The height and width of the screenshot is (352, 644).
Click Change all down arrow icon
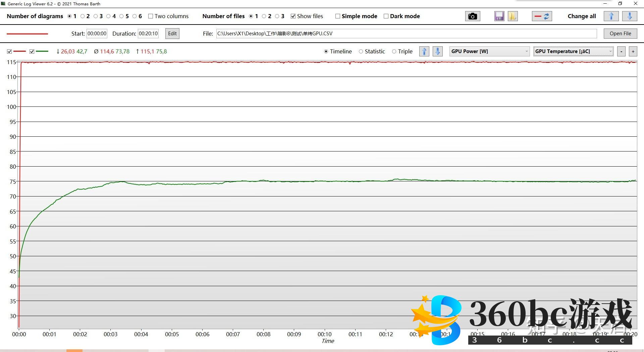pos(630,16)
